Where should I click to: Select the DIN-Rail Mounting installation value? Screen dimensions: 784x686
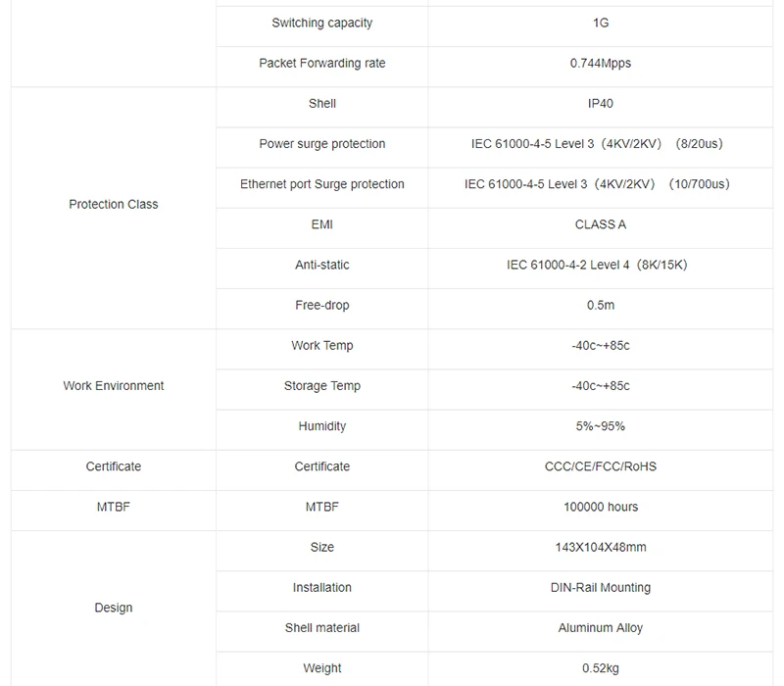600,587
